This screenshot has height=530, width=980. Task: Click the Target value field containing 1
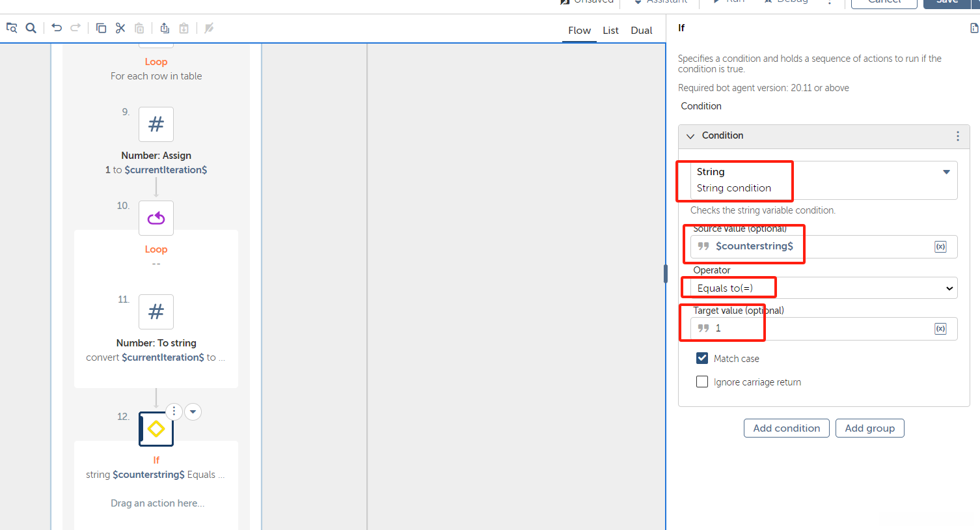pos(824,329)
